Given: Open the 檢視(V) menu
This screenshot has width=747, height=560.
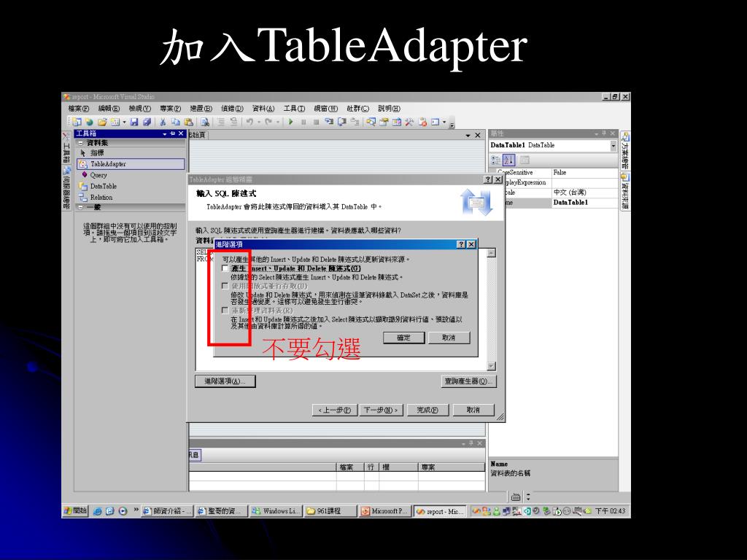Looking at the screenshot, I should click(x=139, y=109).
